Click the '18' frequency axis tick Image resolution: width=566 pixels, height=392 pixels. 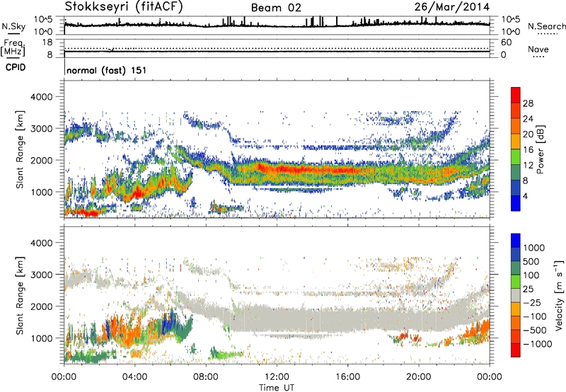tap(47, 42)
